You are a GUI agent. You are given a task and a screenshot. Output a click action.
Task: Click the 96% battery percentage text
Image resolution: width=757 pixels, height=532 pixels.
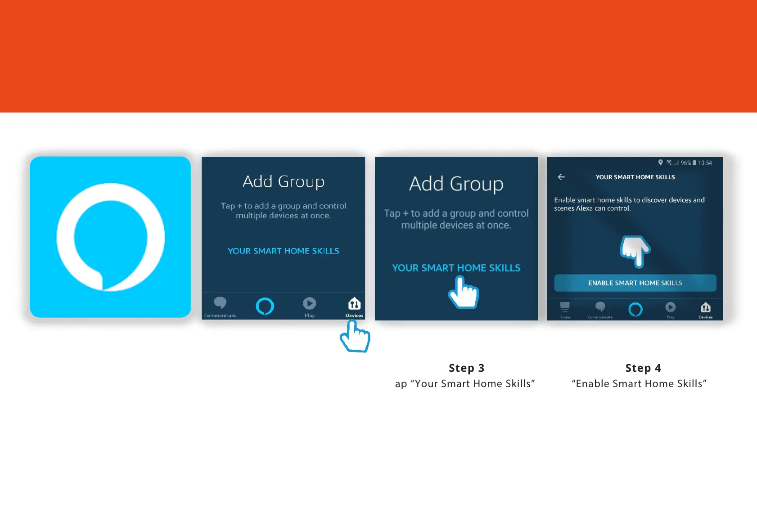686,163
